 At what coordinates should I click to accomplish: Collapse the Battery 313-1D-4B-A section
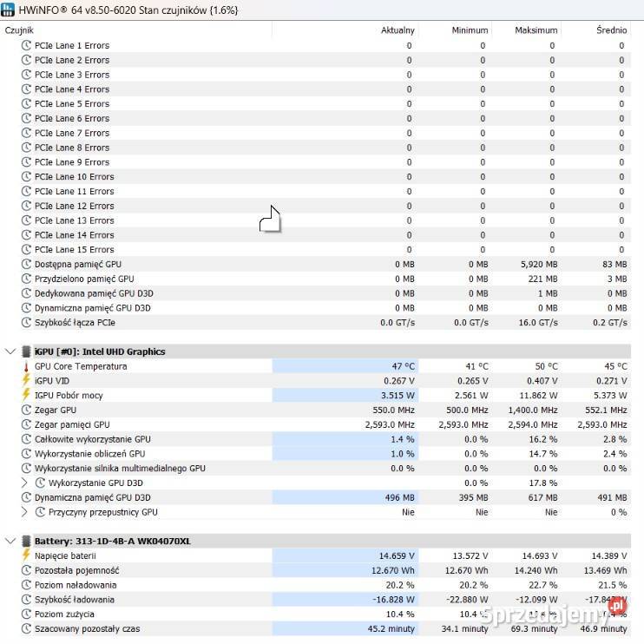pos(10,542)
